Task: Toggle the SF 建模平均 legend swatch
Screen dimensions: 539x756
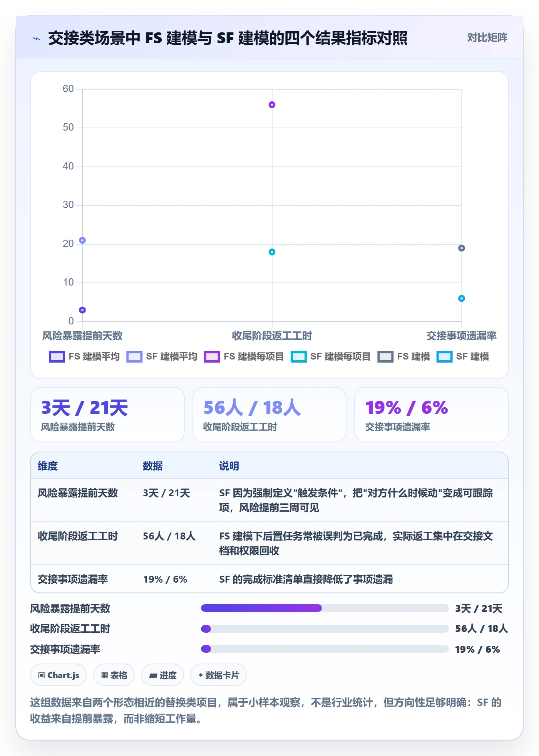Action: coord(134,357)
